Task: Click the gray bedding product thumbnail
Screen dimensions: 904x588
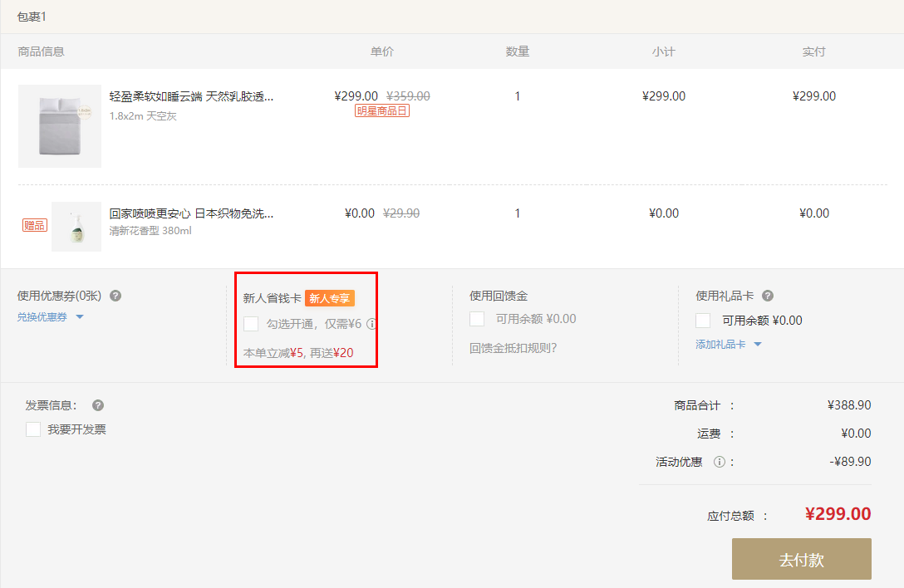Action: click(60, 126)
